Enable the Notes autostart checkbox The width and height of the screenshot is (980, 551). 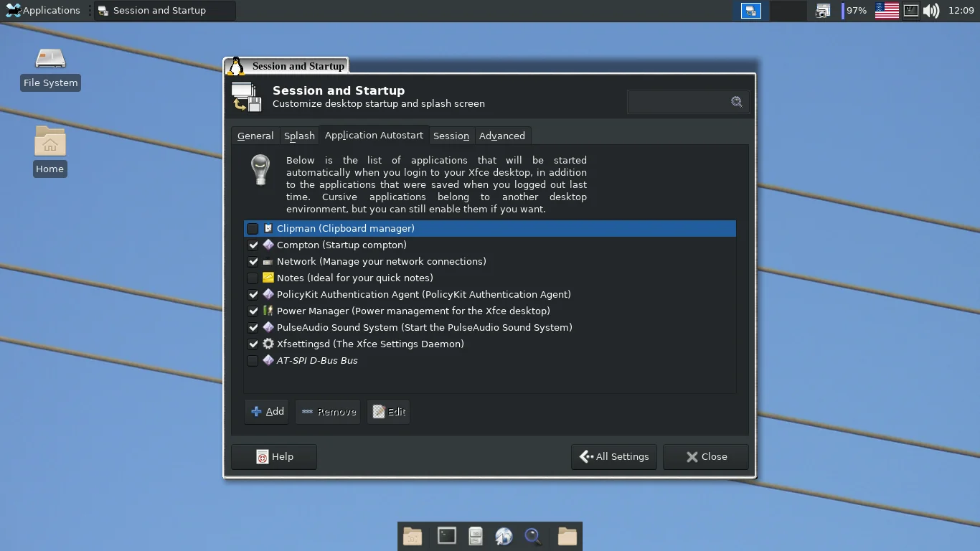point(253,278)
